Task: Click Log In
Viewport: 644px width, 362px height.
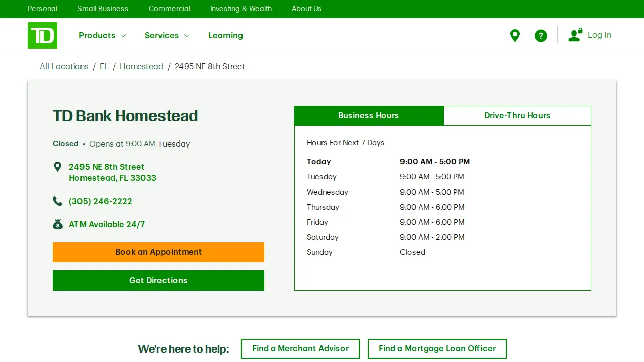Action: click(599, 35)
